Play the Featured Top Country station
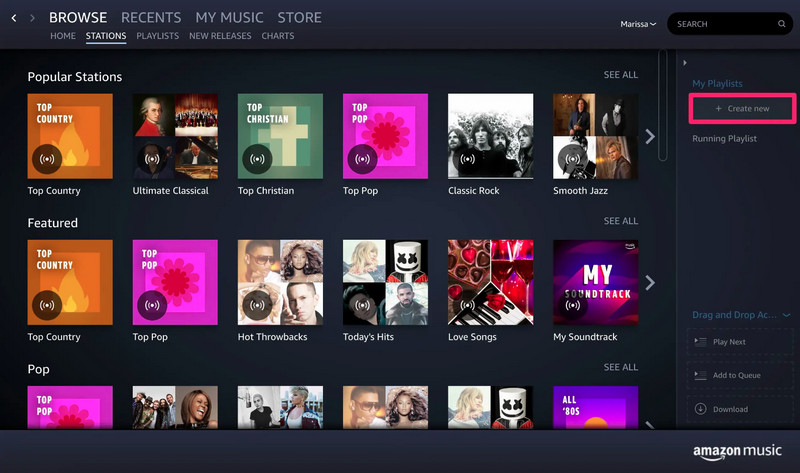This screenshot has width=800, height=473. 47,305
